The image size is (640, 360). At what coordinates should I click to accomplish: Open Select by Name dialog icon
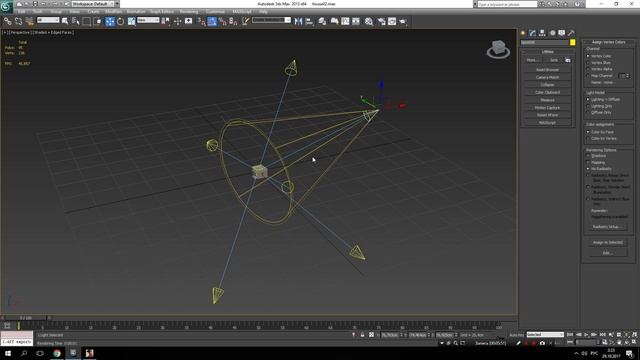[x=76, y=21]
